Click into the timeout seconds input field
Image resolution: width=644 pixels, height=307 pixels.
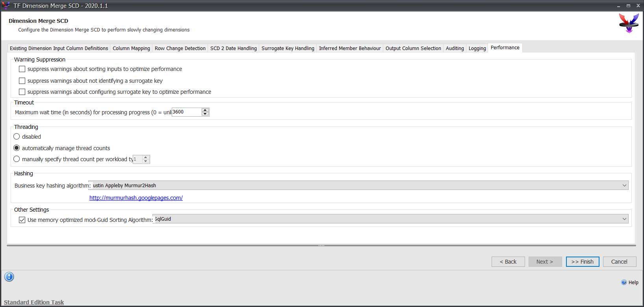click(186, 112)
